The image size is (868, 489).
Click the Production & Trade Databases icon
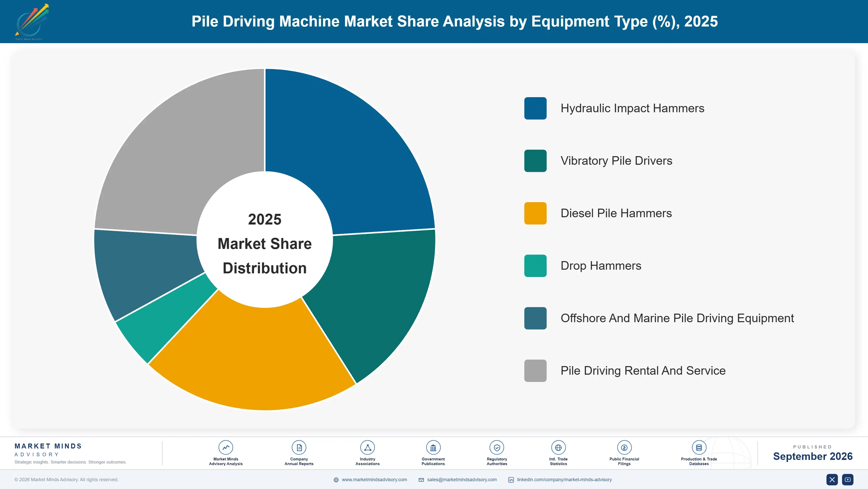click(699, 447)
